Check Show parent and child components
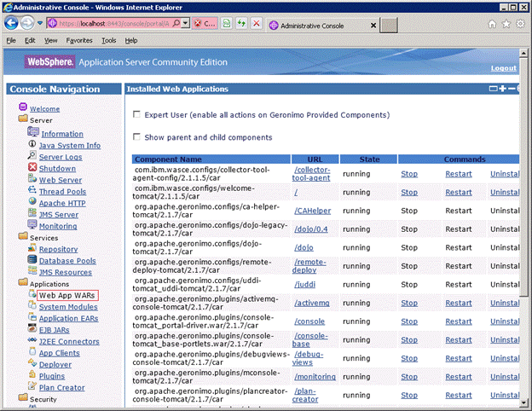The height and width of the screenshot is (411, 532). (x=136, y=136)
